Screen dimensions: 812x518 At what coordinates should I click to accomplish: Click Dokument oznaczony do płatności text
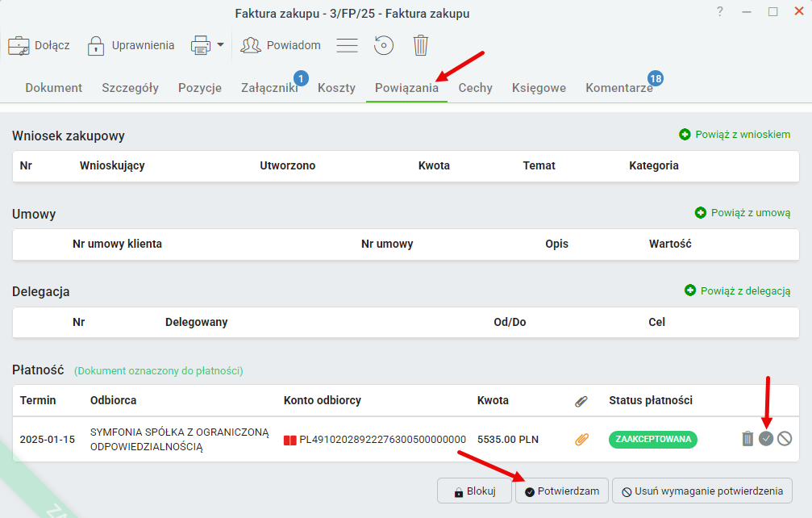(159, 371)
